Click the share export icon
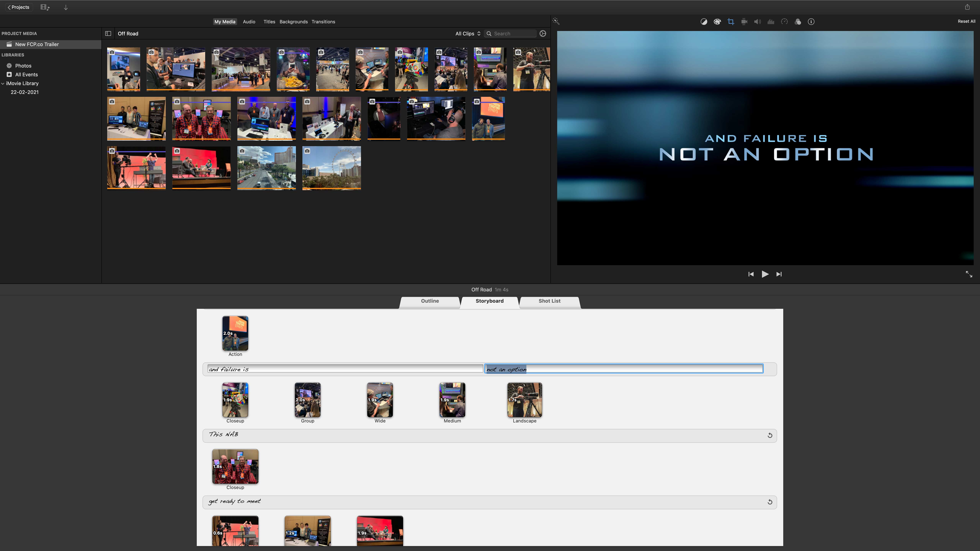The width and height of the screenshot is (980, 551). click(967, 7)
